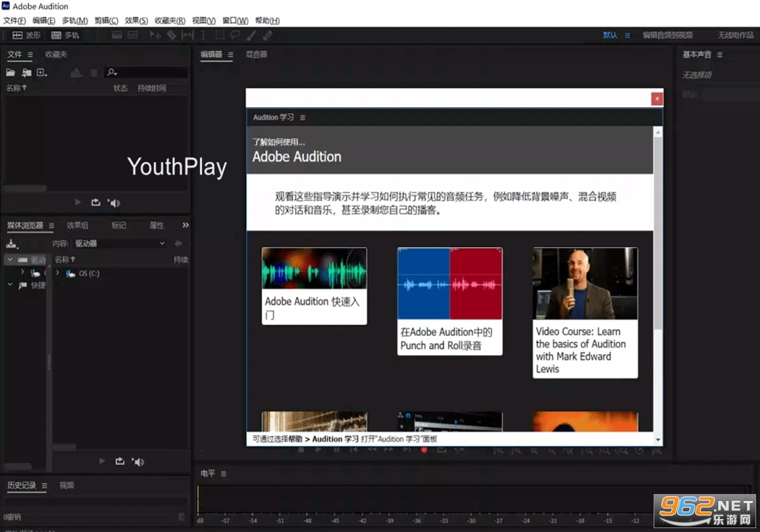Collapse the 快捷 shortcuts tree node
This screenshot has height=532, width=760.
point(10,284)
